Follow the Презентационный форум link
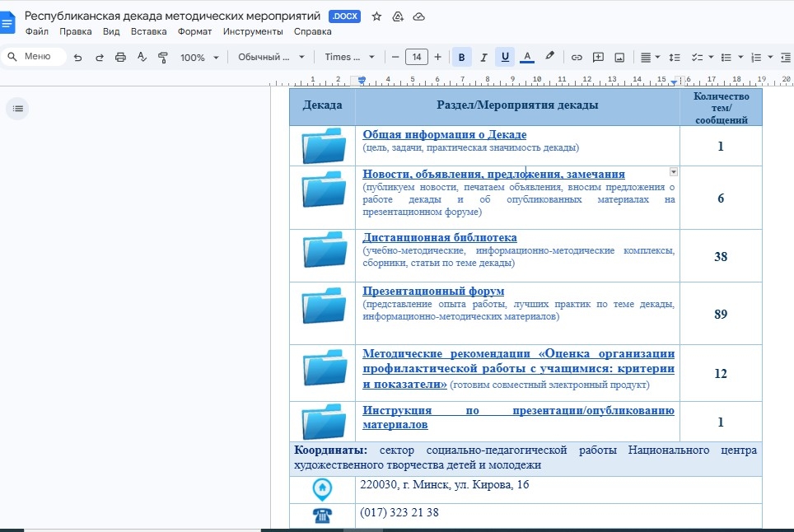The image size is (794, 532). coord(433,292)
